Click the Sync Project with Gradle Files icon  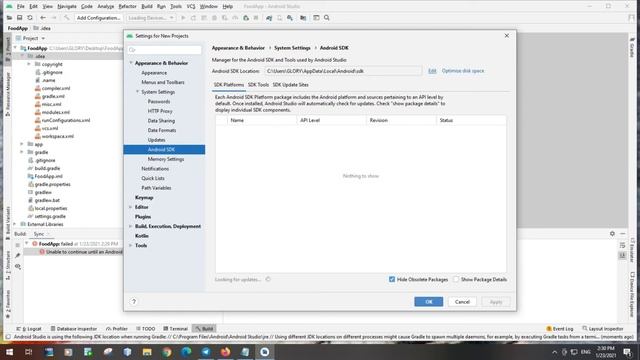click(269, 18)
